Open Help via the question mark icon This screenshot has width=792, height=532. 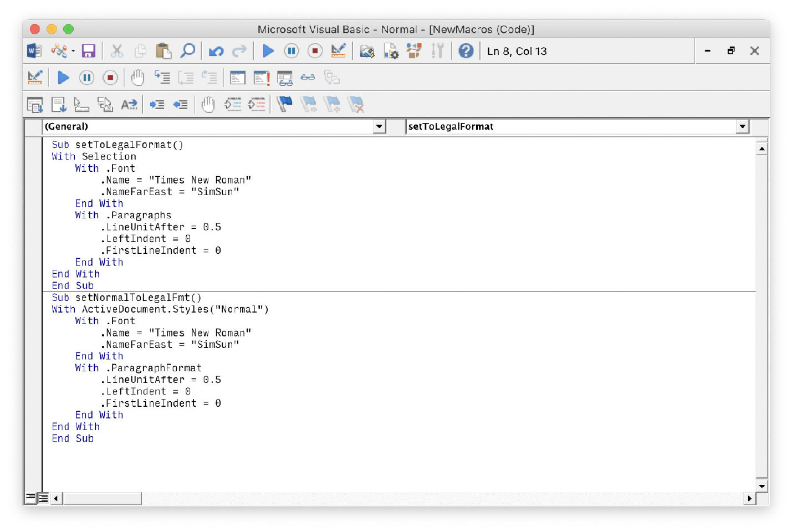pyautogui.click(x=466, y=51)
